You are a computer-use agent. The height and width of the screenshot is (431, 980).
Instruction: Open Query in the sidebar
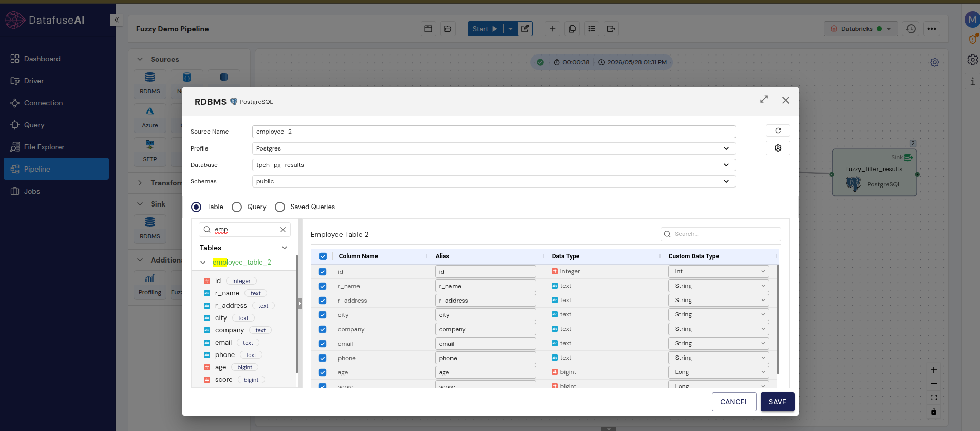click(56, 125)
